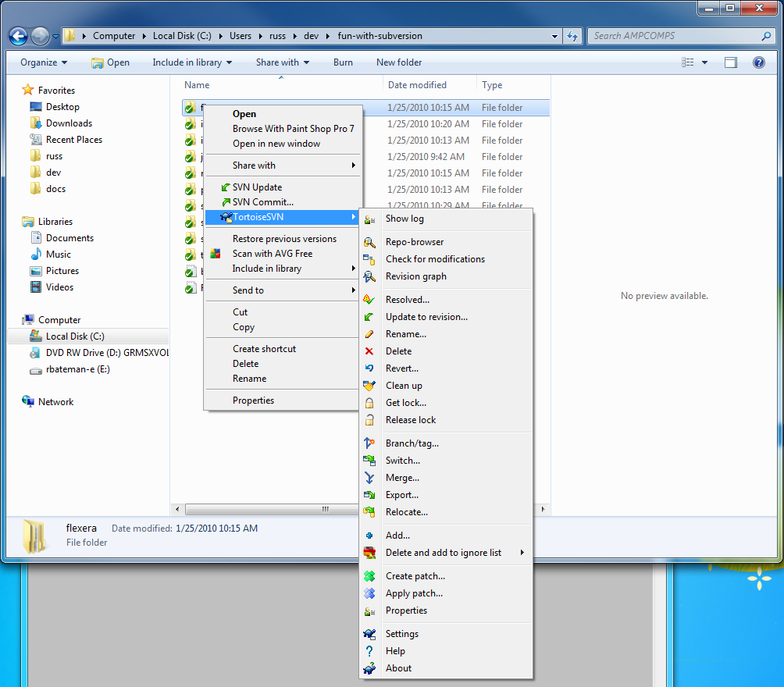The image size is (784, 687).
Task: Click the Create patch icon
Action: pos(369,577)
